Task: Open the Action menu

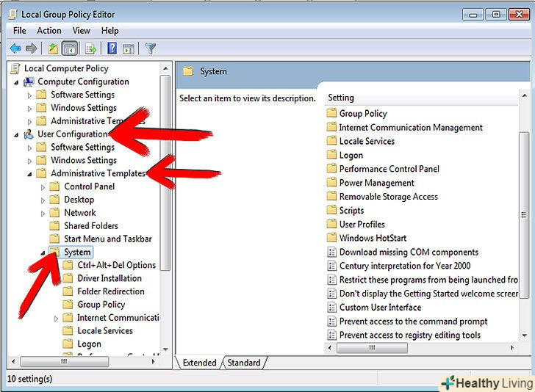Action: click(x=49, y=31)
